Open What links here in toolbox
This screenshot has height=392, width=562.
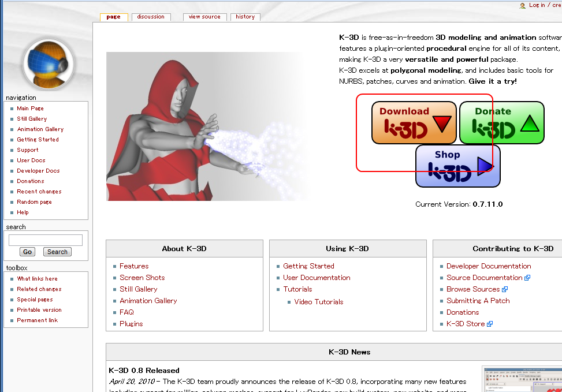[37, 278]
